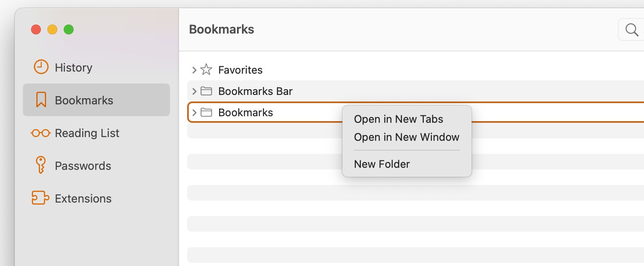This screenshot has width=644, height=266.
Task: Click the Reading List glasses icon
Action: [x=40, y=133]
